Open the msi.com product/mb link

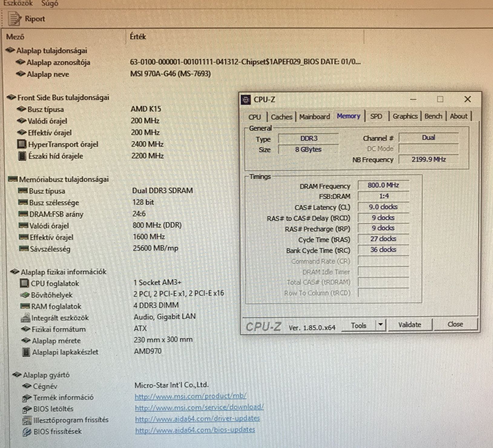[x=190, y=396]
